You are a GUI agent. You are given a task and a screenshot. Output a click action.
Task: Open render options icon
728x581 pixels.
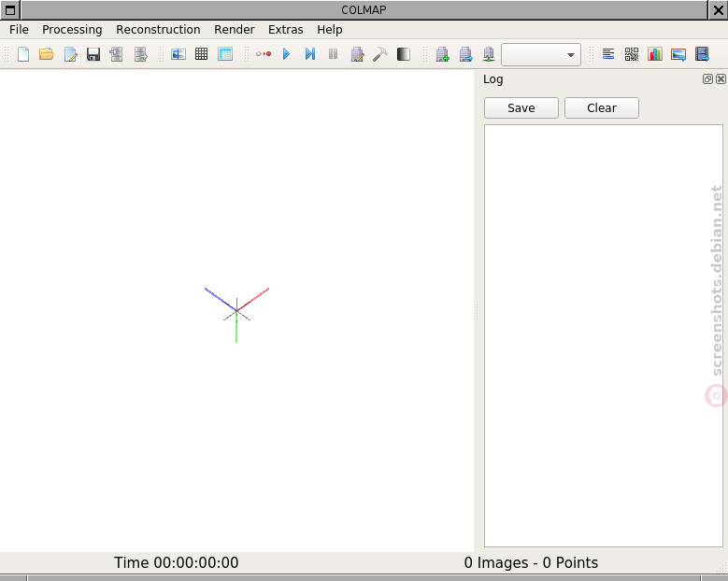coord(489,54)
